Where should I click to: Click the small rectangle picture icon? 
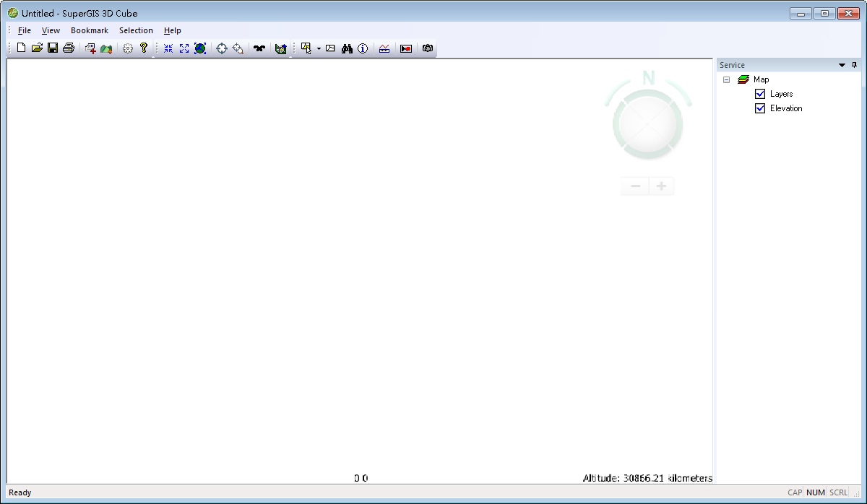(330, 48)
